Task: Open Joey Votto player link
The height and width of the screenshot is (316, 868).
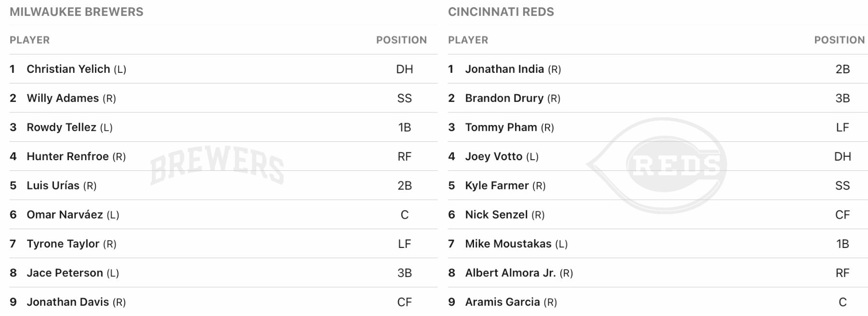Action: pos(493,156)
